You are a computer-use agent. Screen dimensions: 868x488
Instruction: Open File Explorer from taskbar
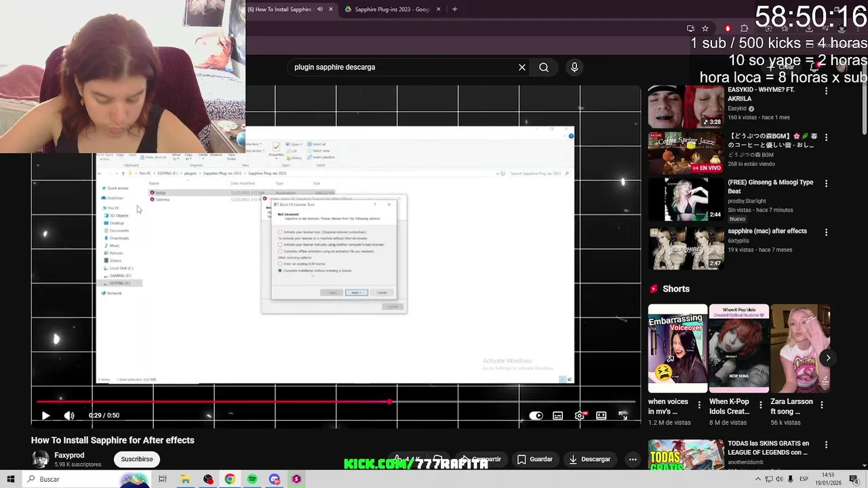point(185,479)
